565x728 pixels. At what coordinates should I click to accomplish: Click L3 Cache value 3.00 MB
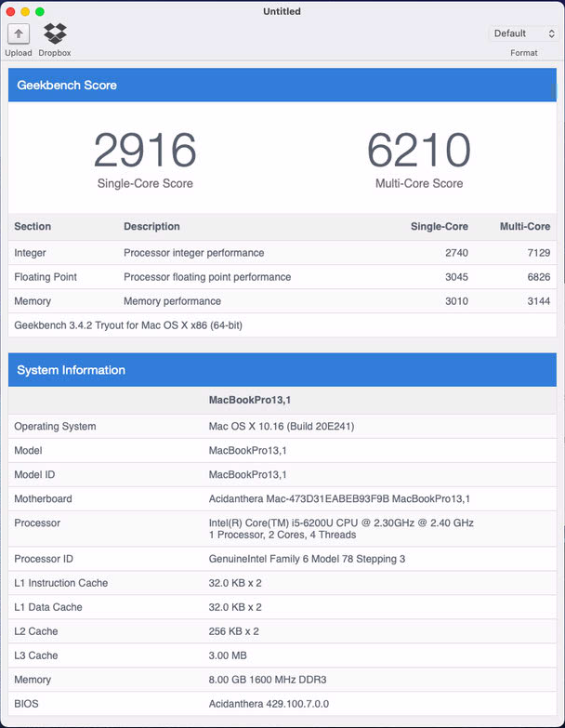click(228, 655)
